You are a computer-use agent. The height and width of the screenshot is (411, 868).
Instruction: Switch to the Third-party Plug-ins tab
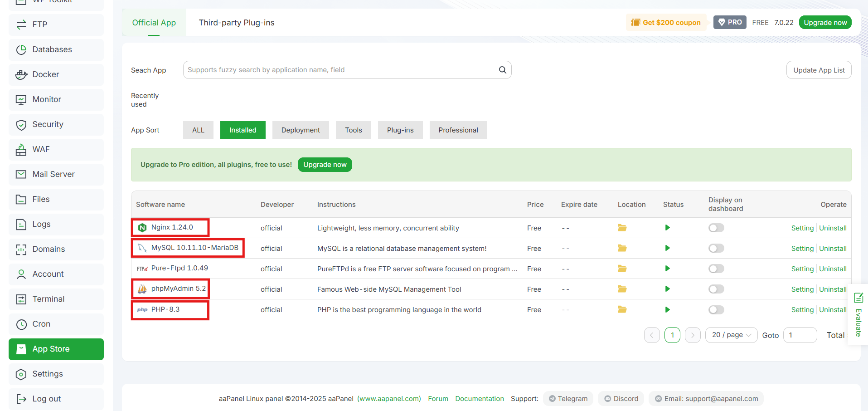(x=236, y=22)
